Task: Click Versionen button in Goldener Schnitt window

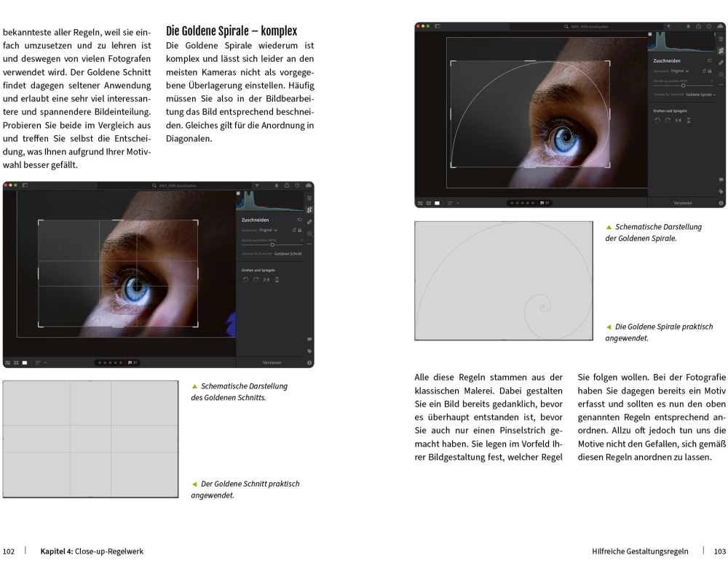Action: click(x=272, y=362)
